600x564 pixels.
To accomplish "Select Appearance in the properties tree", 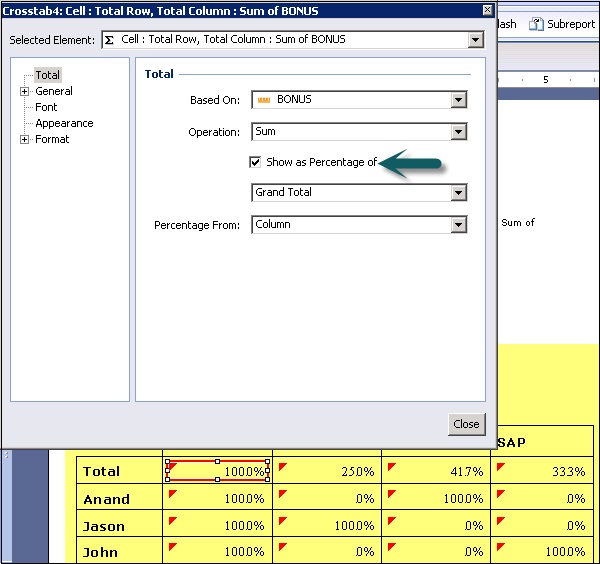I will pyautogui.click(x=64, y=123).
